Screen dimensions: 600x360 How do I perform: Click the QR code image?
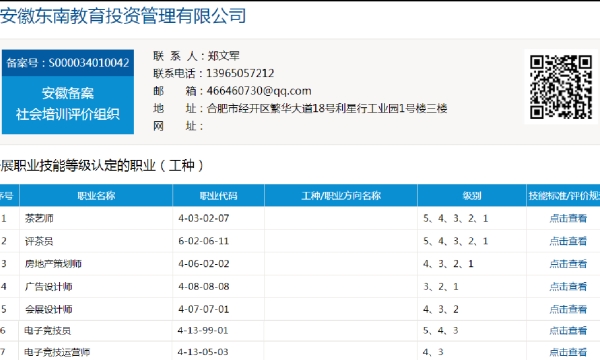pos(561,87)
